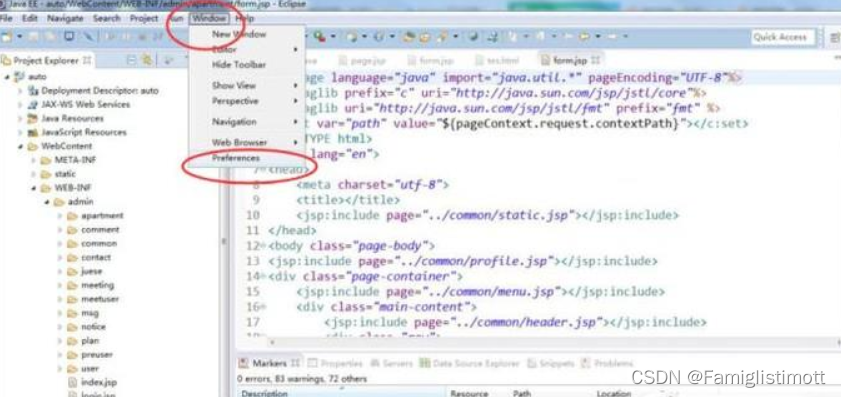Click the JAX-WS Web Services icon
The width and height of the screenshot is (841, 397).
click(x=33, y=105)
